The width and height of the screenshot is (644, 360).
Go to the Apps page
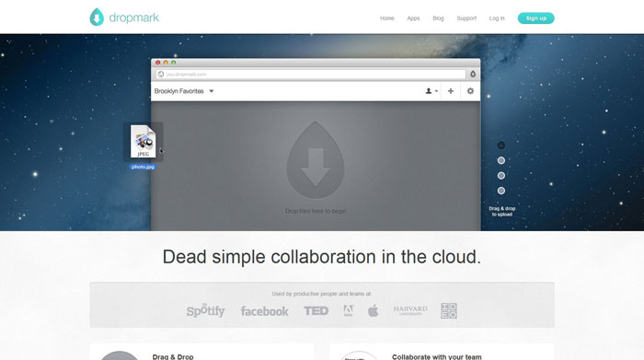tap(413, 18)
